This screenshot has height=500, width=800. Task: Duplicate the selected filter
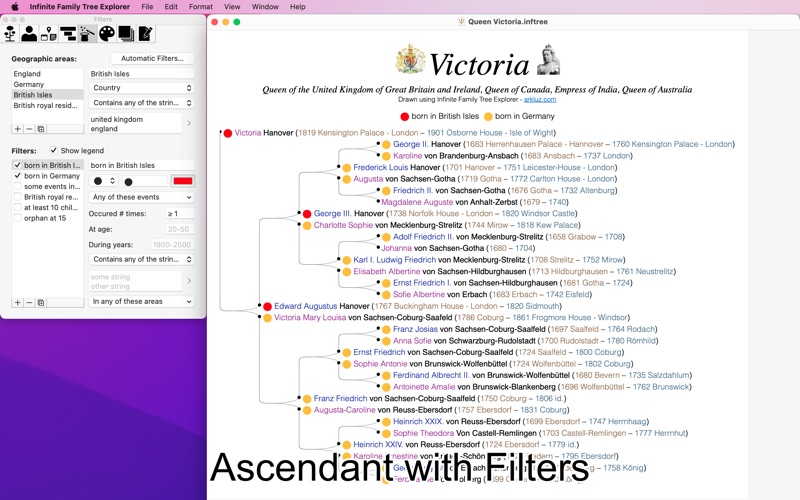click(x=41, y=303)
